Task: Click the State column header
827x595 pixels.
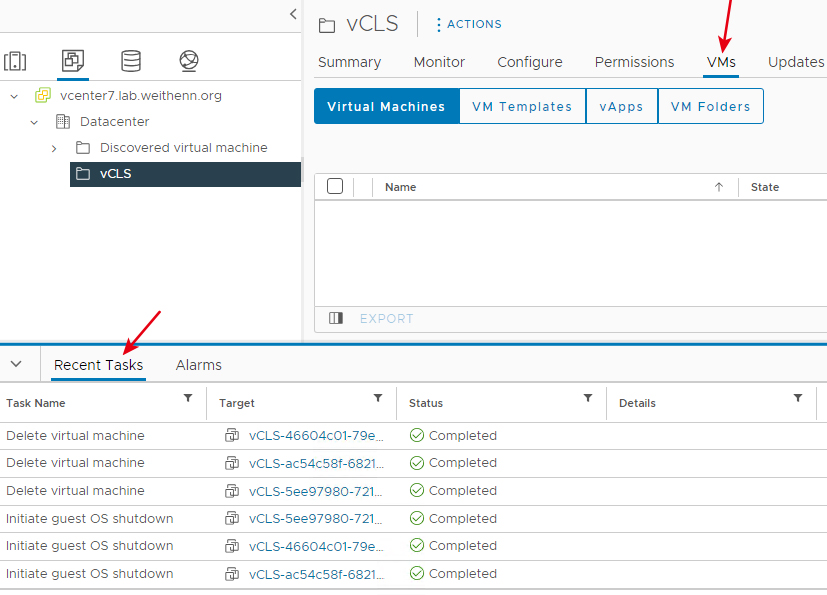Action: (765, 187)
